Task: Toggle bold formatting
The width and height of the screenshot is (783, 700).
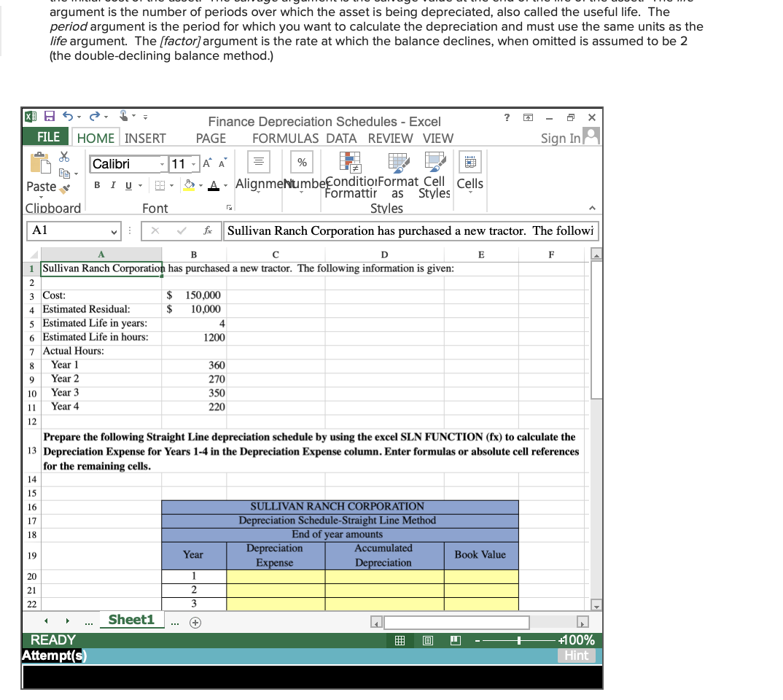Action: (x=96, y=184)
